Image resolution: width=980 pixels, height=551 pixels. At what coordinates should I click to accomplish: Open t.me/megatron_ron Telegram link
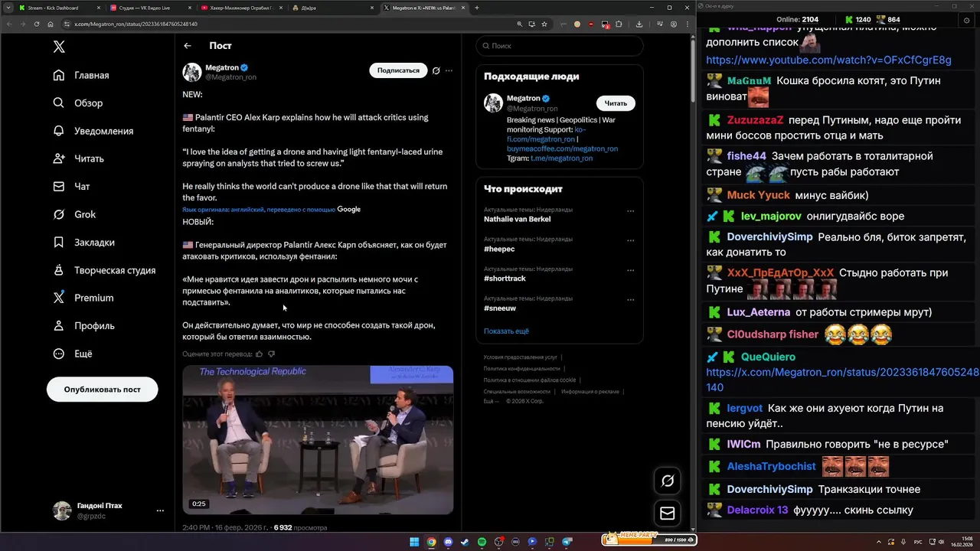(563, 158)
